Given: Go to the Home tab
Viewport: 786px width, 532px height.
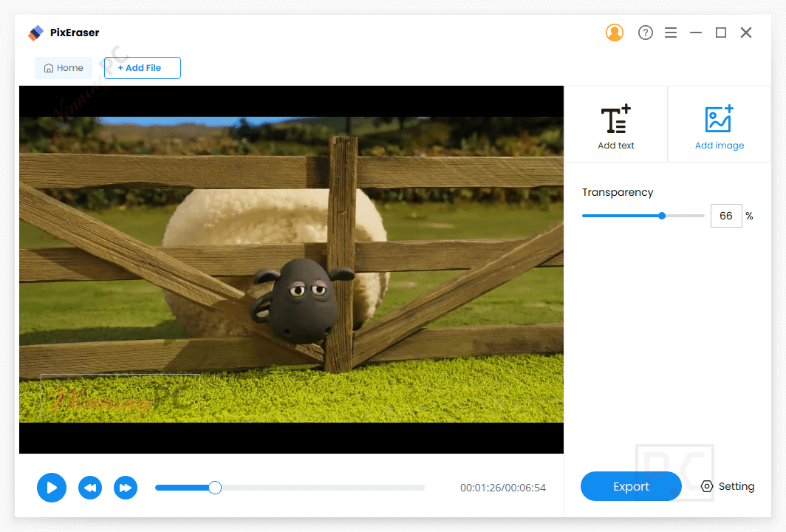Looking at the screenshot, I should pos(64,68).
